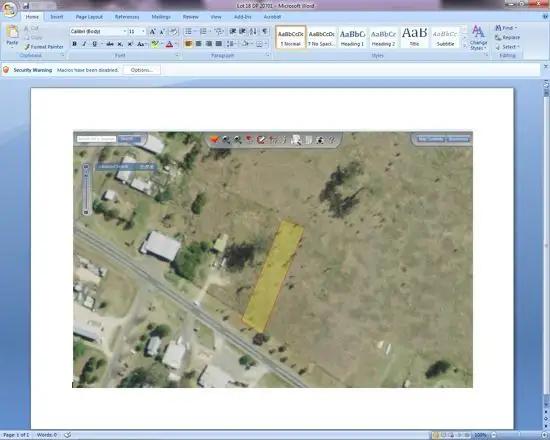Apply Superscript formatting
This screenshot has width=550, height=440.
pos(130,44)
